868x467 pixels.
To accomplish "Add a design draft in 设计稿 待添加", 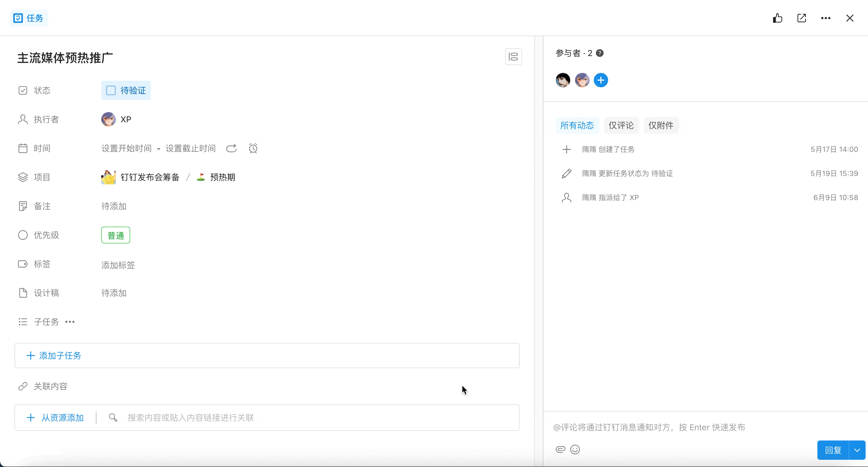I will click(114, 293).
